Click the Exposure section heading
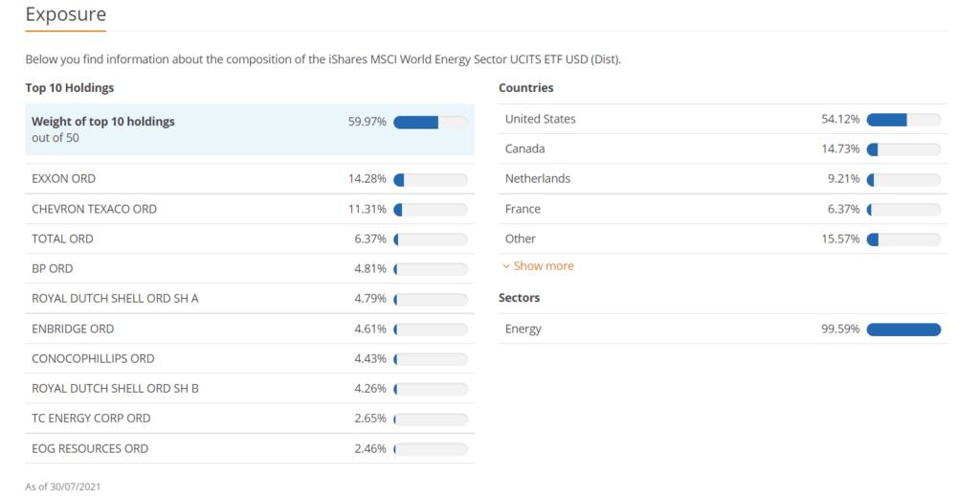Viewport: 980px width, 500px height. pyautogui.click(x=66, y=14)
